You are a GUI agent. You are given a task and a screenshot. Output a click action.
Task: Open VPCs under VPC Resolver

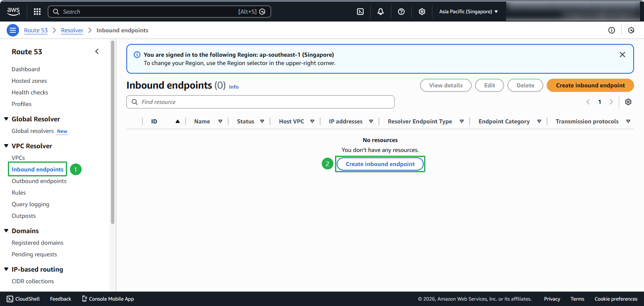click(18, 158)
